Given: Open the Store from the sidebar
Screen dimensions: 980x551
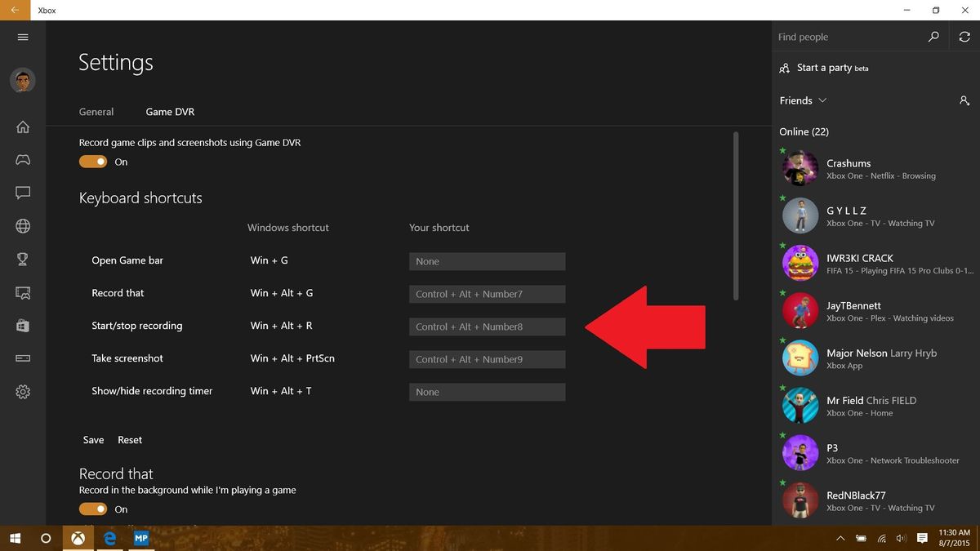Looking at the screenshot, I should pos(22,325).
